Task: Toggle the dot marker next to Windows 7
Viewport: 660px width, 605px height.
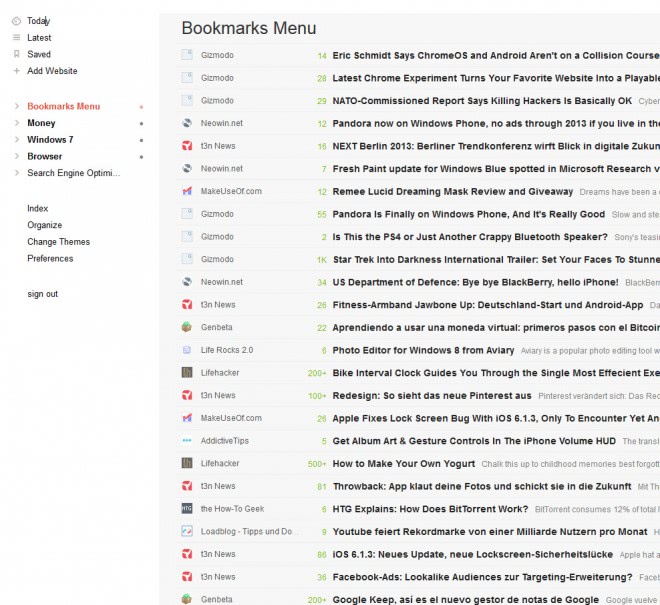Action: click(x=141, y=140)
